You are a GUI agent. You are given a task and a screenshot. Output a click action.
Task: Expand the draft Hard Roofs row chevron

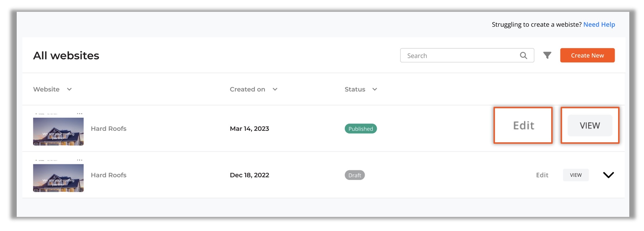coord(608,175)
